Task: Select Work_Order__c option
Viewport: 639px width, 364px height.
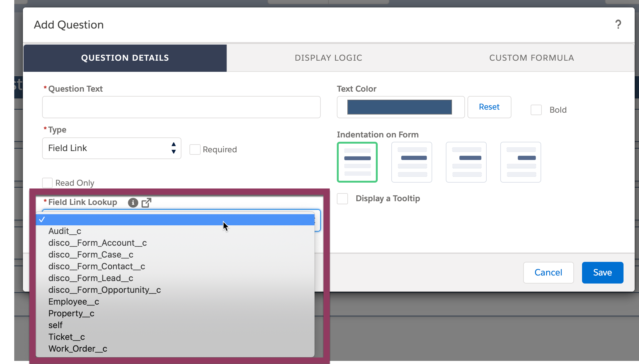Action: click(x=175, y=349)
